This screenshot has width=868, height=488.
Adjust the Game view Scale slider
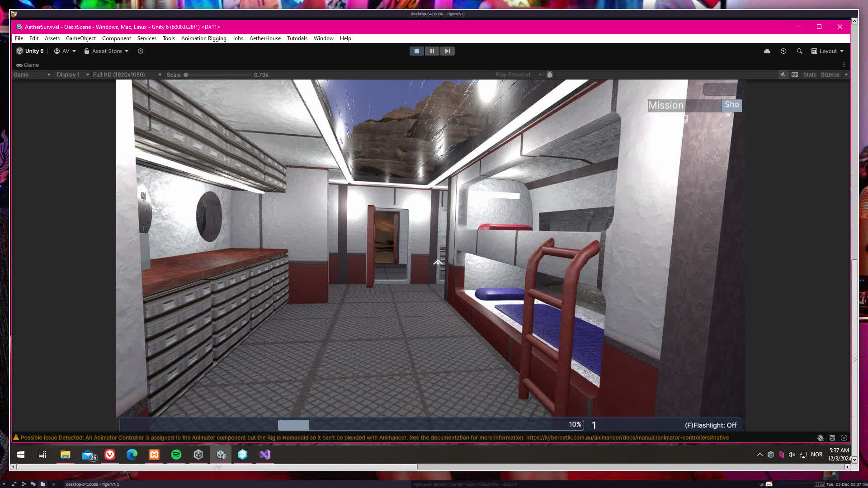[x=186, y=75]
